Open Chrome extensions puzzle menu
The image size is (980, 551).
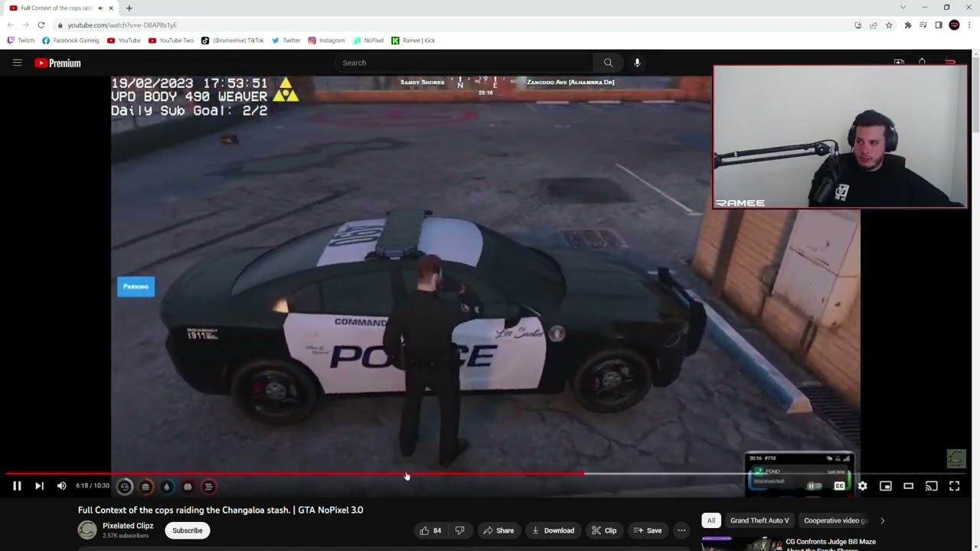(x=908, y=25)
